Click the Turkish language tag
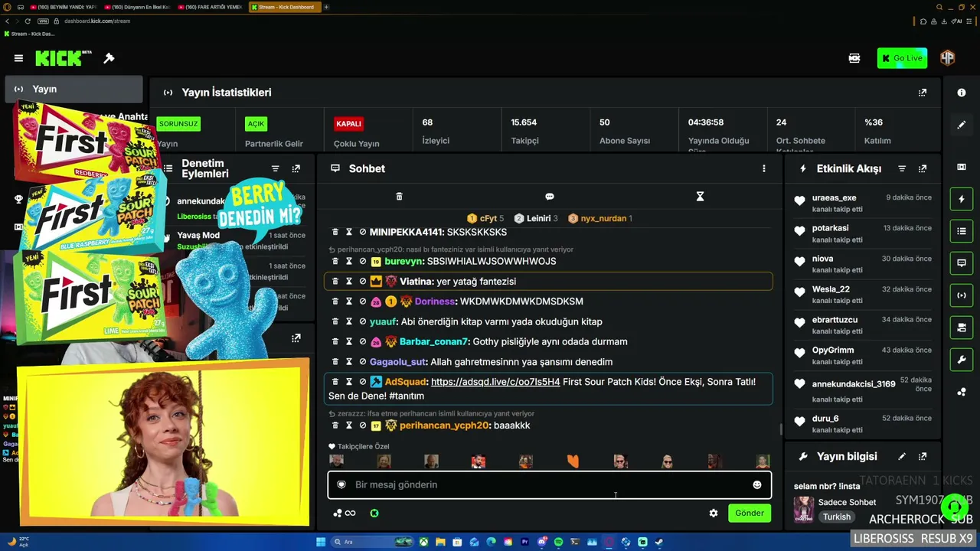The image size is (980, 551). [837, 517]
